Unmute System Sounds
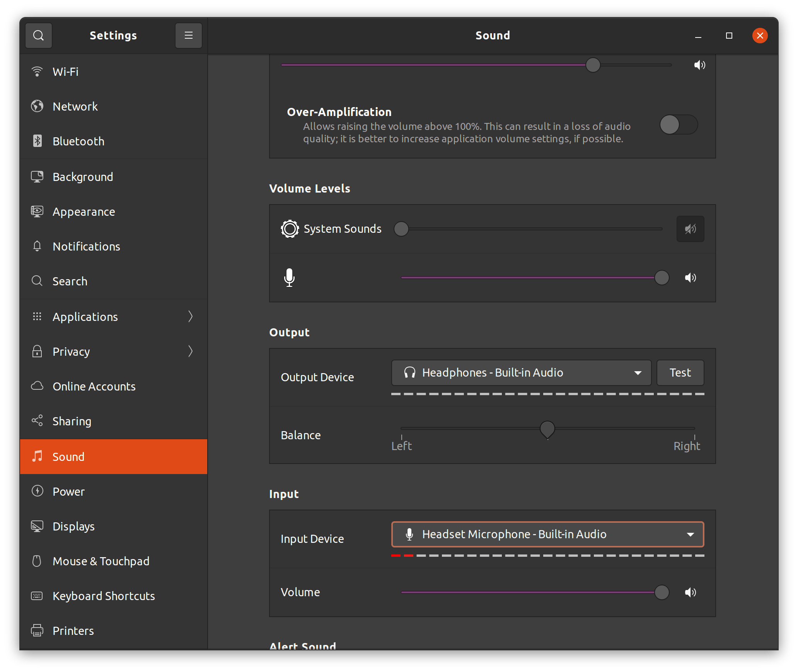Viewport: 798px width, 672px height. (x=691, y=229)
